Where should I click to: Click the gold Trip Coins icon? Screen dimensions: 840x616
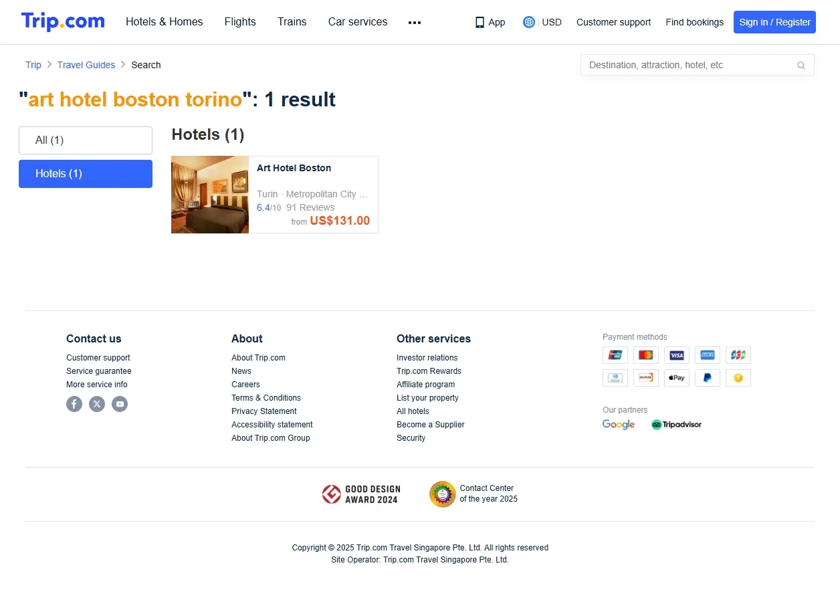pos(738,378)
